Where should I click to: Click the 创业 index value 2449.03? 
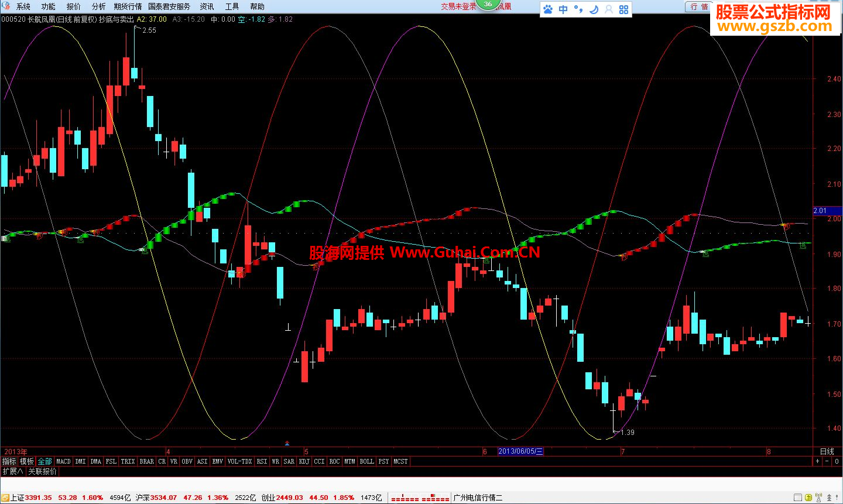point(290,498)
